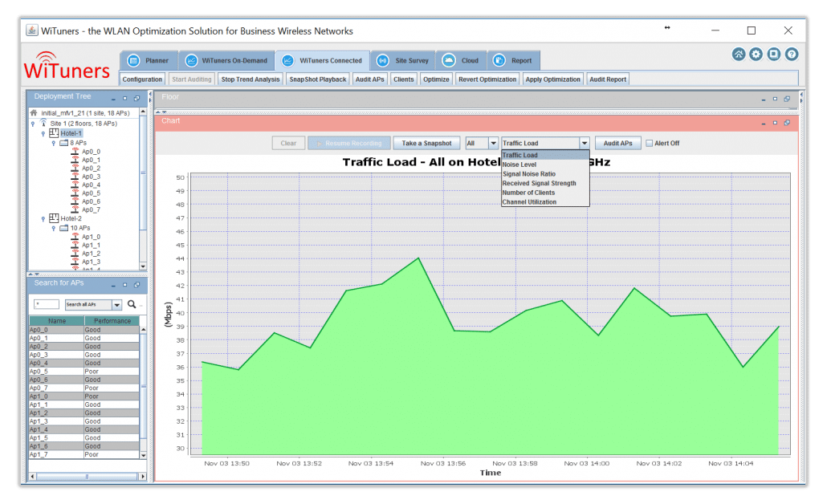Detach the Chart panel into a window
Image resolution: width=827 pixels, height=504 pixels.
tap(787, 122)
